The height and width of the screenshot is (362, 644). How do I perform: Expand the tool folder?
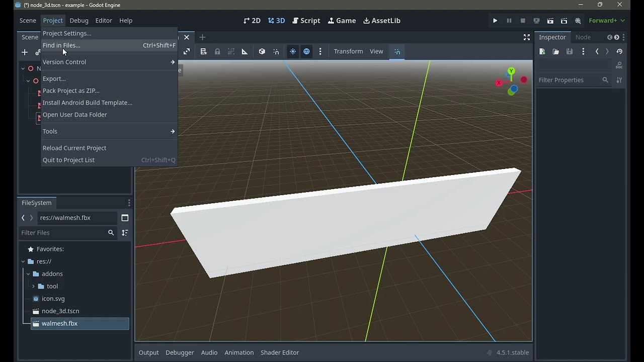tap(33, 286)
